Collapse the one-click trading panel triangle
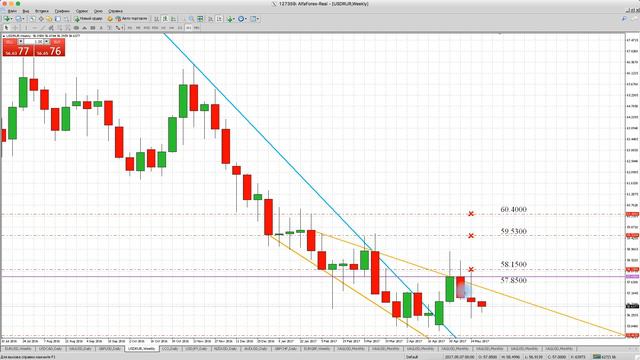The height and width of the screenshot is (360, 640). click(x=4, y=36)
